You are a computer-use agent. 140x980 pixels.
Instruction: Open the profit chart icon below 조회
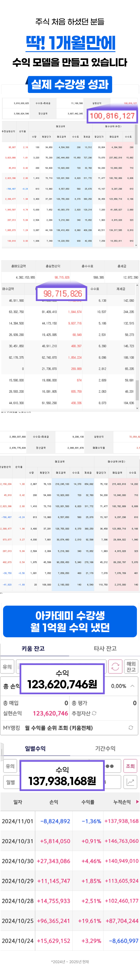click(x=130, y=782)
